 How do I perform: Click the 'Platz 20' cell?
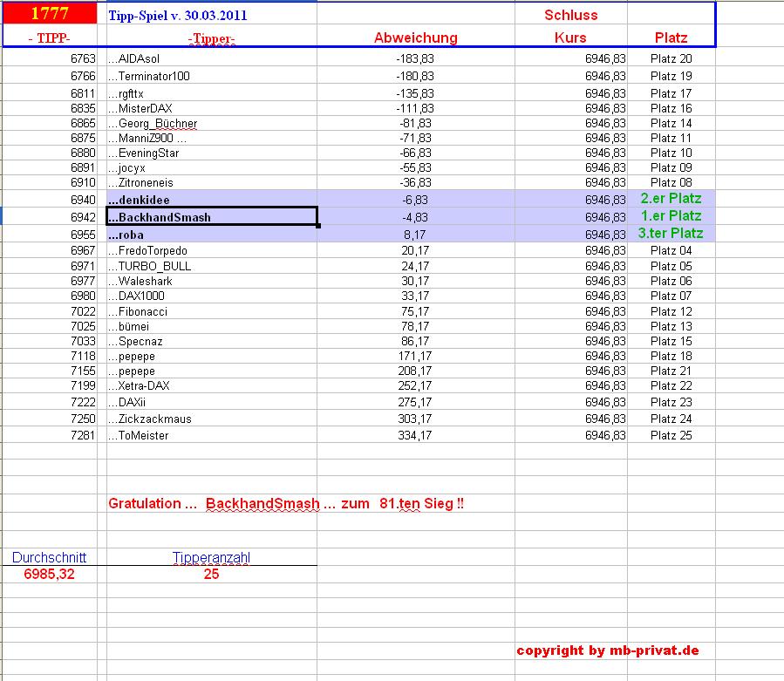[671, 58]
